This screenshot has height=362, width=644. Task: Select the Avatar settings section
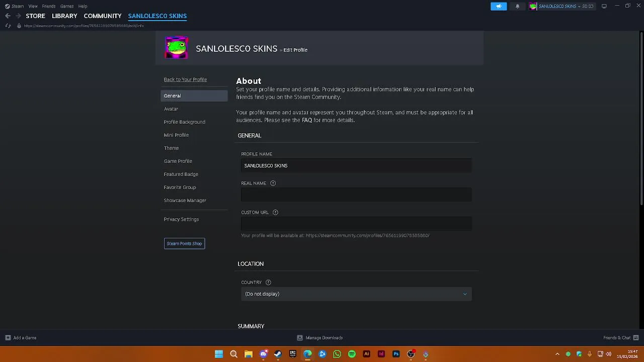pyautogui.click(x=171, y=109)
